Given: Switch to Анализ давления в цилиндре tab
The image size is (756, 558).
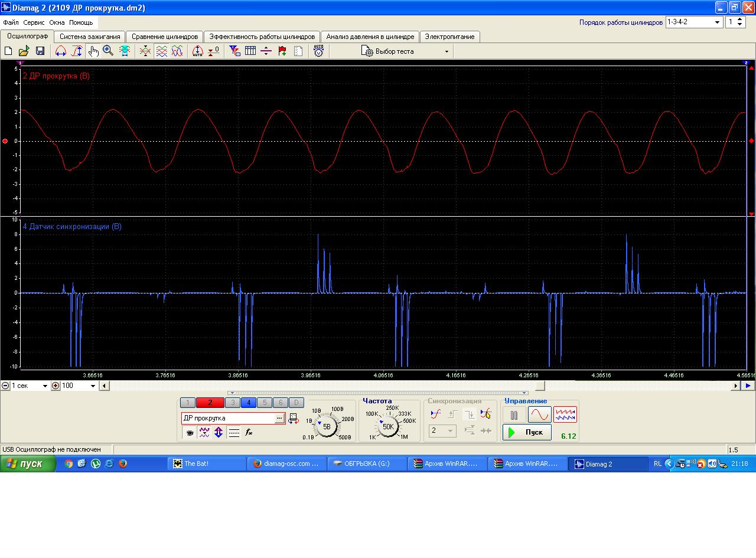Looking at the screenshot, I should click(370, 37).
